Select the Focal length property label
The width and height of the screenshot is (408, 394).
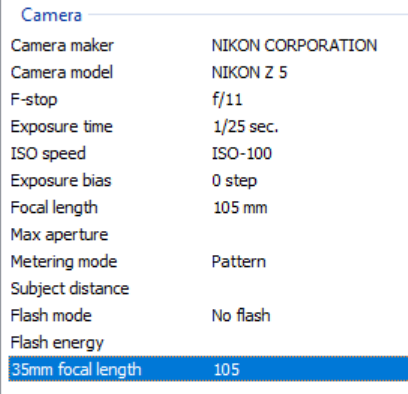click(x=54, y=208)
